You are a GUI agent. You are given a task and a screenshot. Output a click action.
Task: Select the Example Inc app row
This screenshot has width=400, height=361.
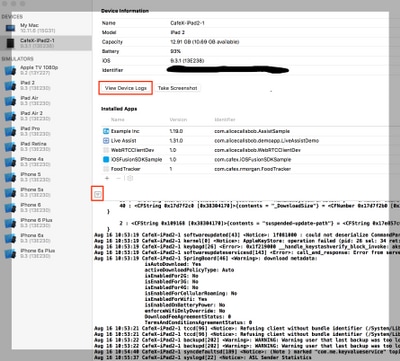pyautogui.click(x=245, y=131)
